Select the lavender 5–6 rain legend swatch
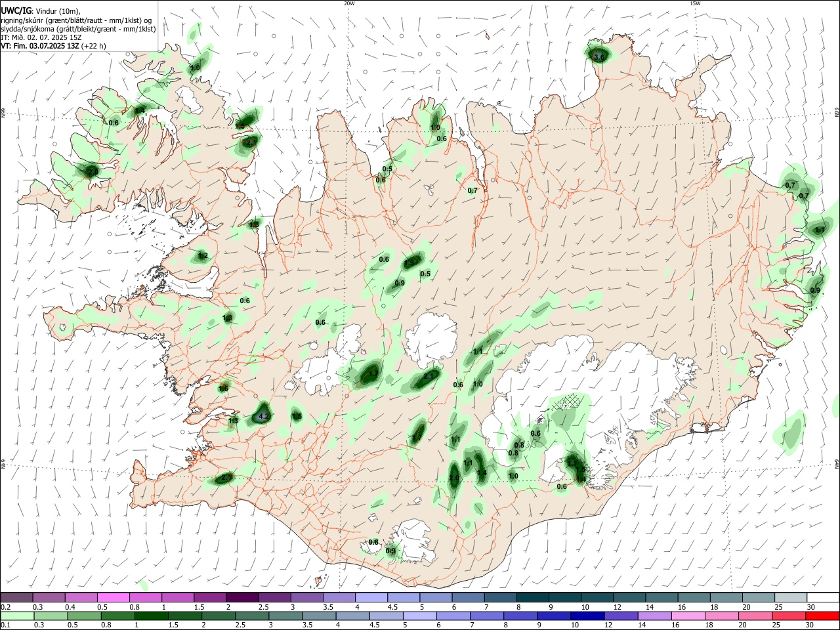The image size is (840, 630). click(x=420, y=616)
